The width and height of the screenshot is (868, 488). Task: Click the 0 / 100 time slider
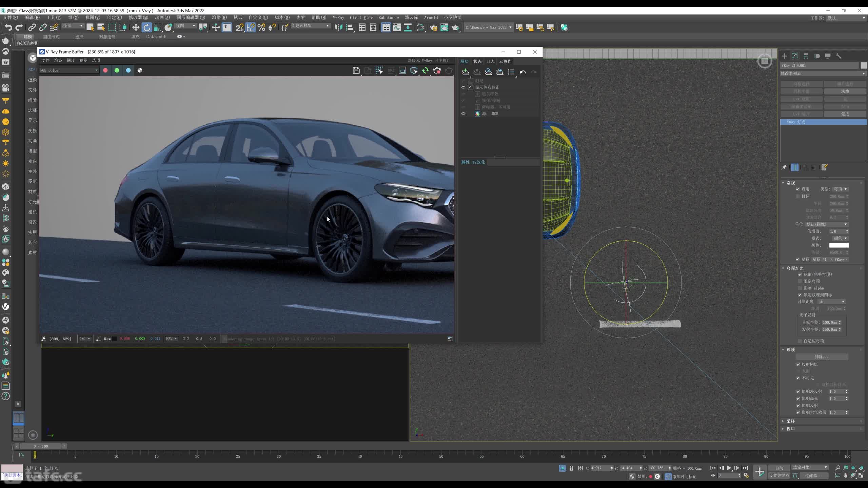(41, 446)
